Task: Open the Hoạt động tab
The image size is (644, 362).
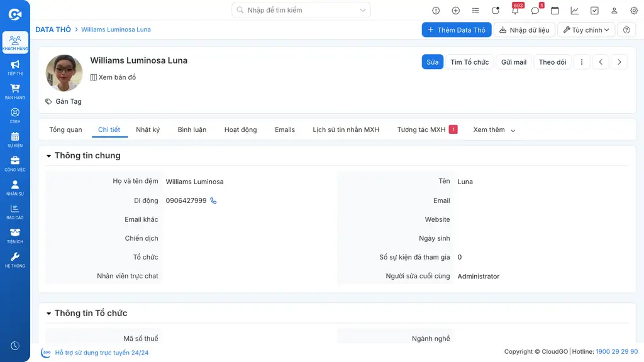Action: 241,129
